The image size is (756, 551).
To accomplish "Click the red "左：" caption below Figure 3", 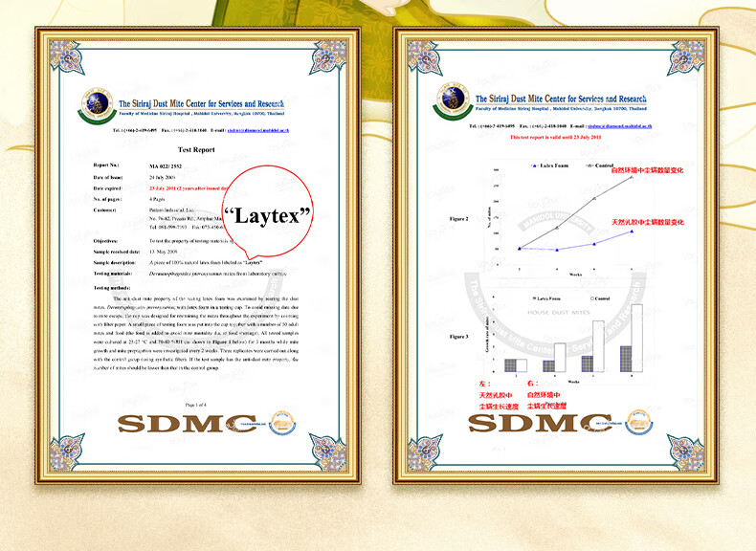I will (485, 384).
